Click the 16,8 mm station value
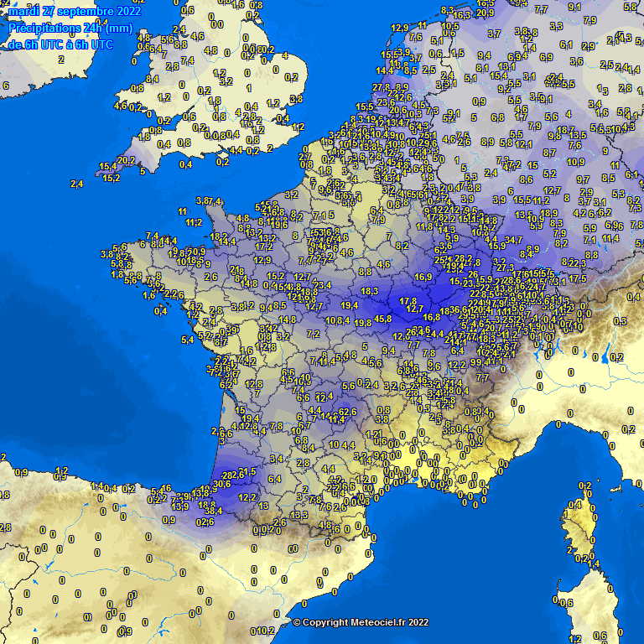Screen dimensions: 644x644 pyautogui.click(x=432, y=317)
